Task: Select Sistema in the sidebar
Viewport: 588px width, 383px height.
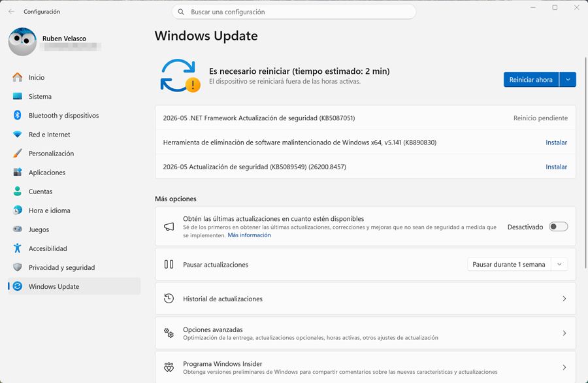Action: [x=74, y=97]
